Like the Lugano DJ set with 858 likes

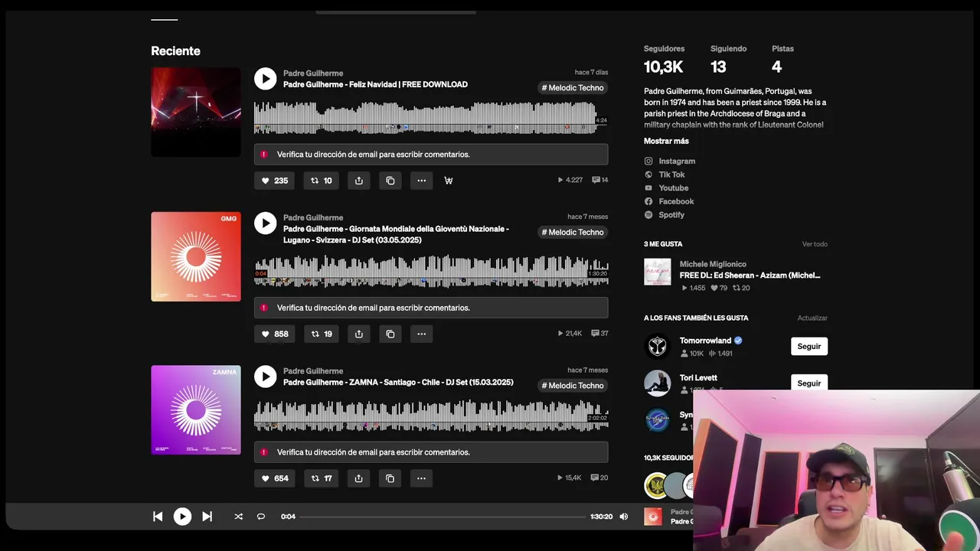pos(274,334)
